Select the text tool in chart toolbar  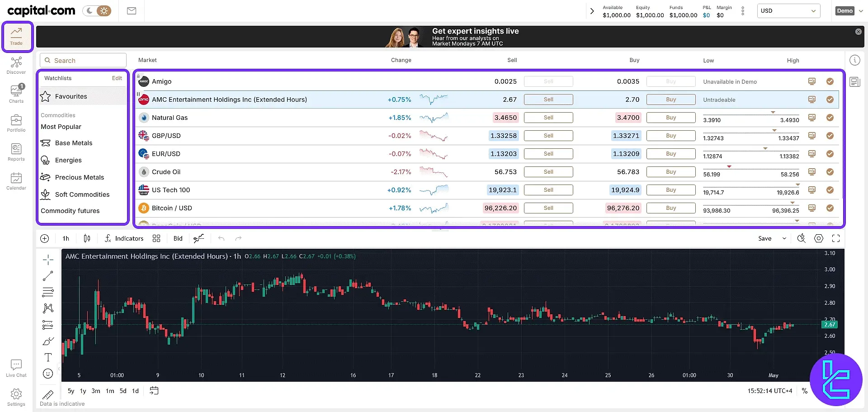tap(48, 357)
